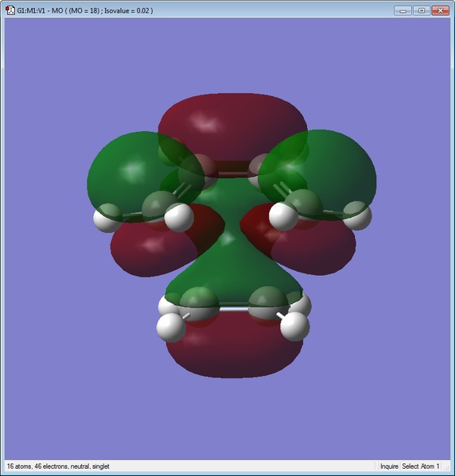Minimize the MO viewer window
Viewport: 455px width, 476px height.
click(x=402, y=10)
